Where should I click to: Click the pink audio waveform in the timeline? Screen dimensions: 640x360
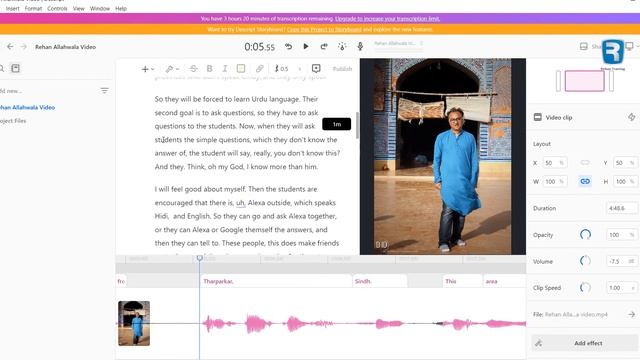click(x=363, y=324)
